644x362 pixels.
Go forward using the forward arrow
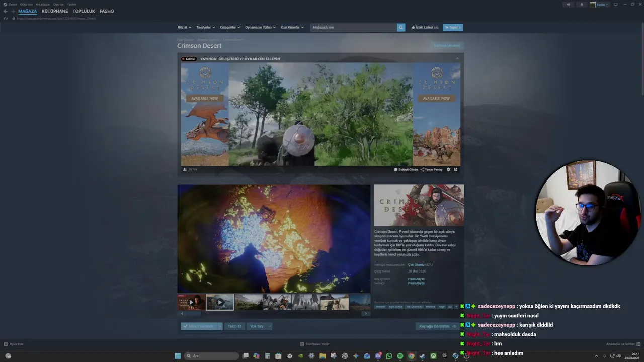pyautogui.click(x=13, y=11)
